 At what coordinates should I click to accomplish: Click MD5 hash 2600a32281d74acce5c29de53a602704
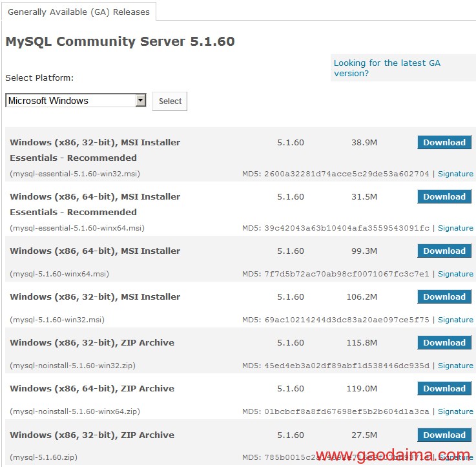[347, 174]
